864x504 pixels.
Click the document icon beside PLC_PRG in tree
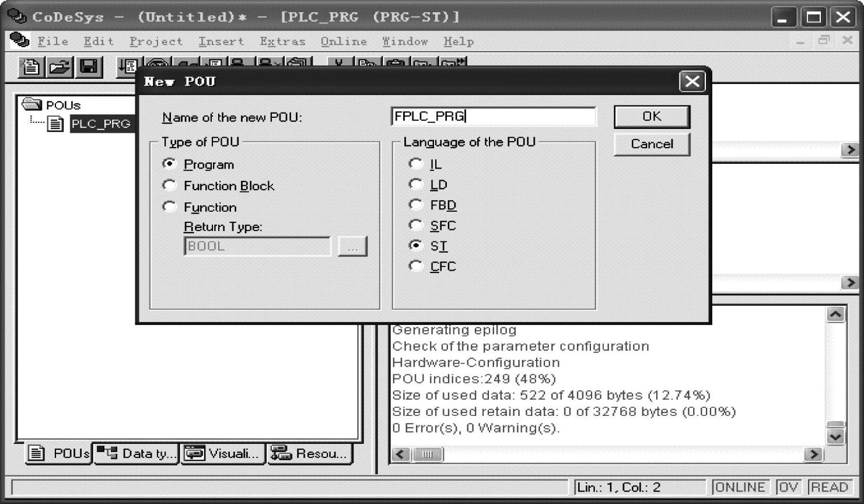coord(55,123)
